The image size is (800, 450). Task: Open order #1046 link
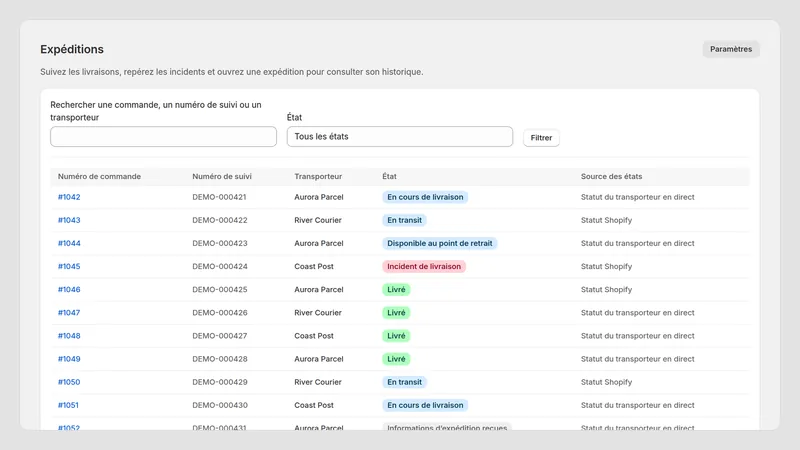(x=69, y=289)
